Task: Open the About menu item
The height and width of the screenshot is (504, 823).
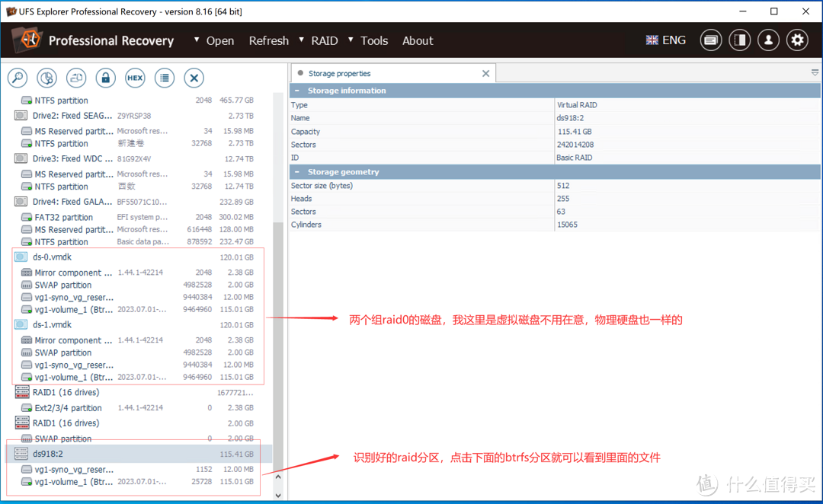Action: click(x=418, y=41)
